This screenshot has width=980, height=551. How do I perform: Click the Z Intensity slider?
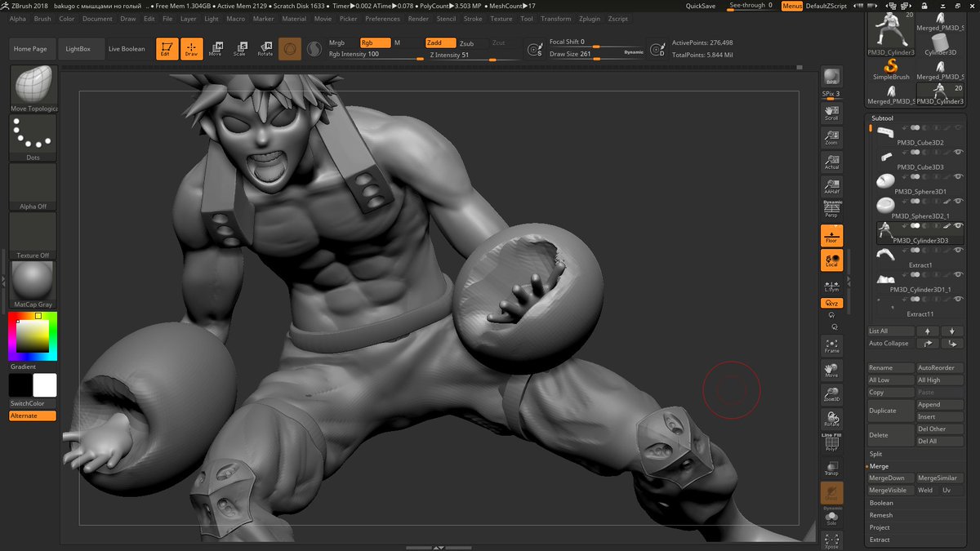tap(473, 56)
